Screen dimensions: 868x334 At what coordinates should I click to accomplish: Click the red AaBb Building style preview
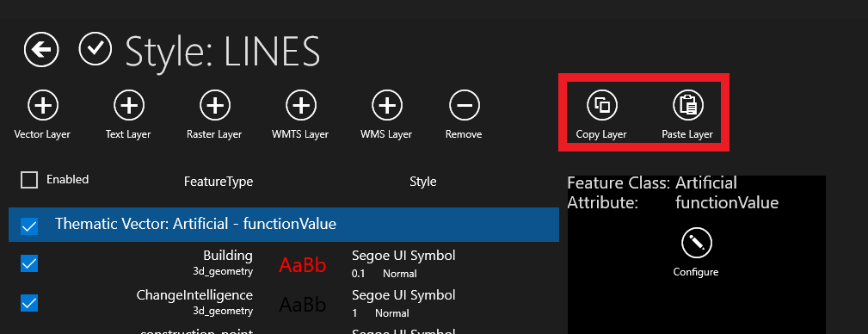click(x=302, y=266)
